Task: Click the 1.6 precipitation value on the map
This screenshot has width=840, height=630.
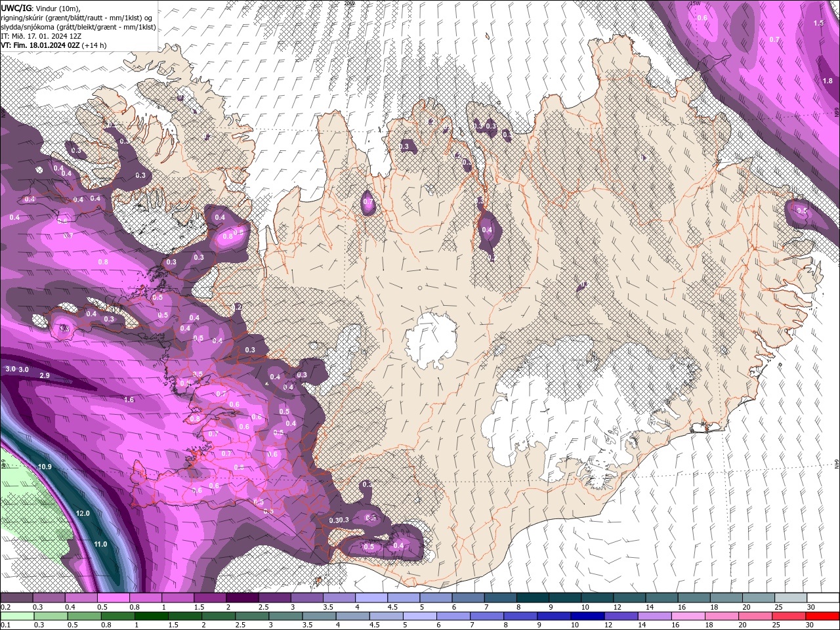Action: (x=129, y=400)
